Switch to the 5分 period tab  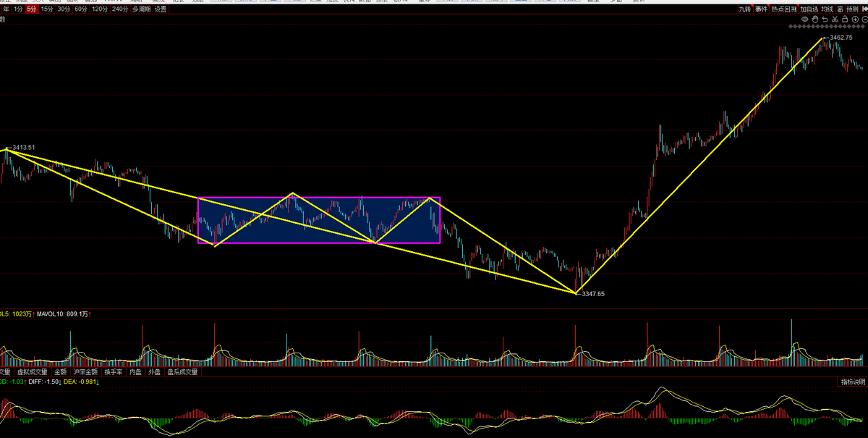tap(30, 9)
